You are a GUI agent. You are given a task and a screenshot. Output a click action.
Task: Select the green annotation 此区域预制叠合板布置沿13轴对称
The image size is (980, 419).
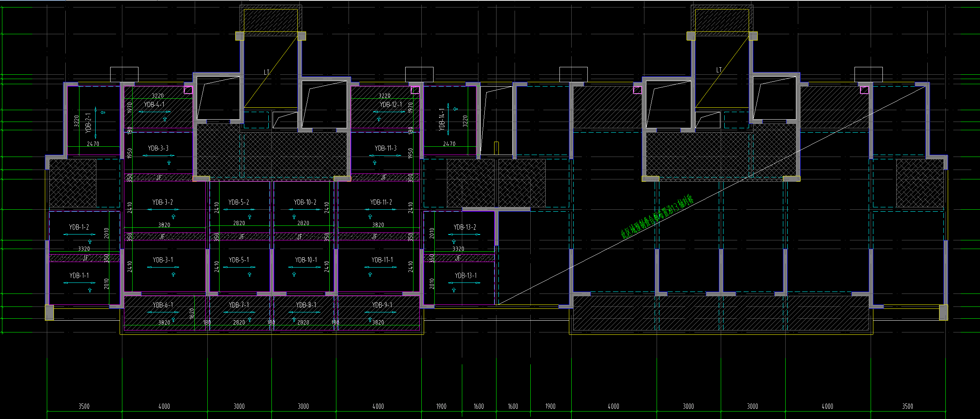pos(657,218)
